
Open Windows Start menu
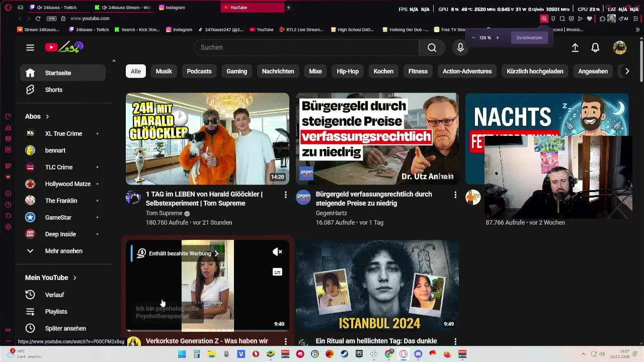(x=182, y=354)
